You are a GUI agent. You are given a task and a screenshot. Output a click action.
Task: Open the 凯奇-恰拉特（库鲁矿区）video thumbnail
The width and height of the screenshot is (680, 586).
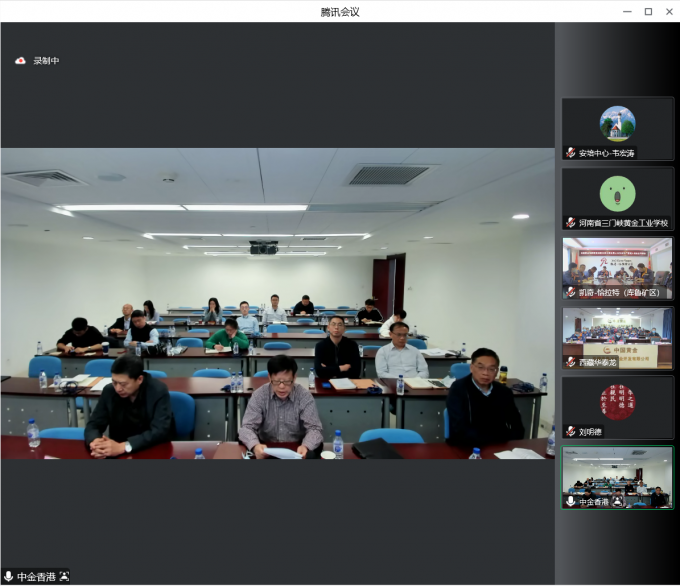(618, 268)
